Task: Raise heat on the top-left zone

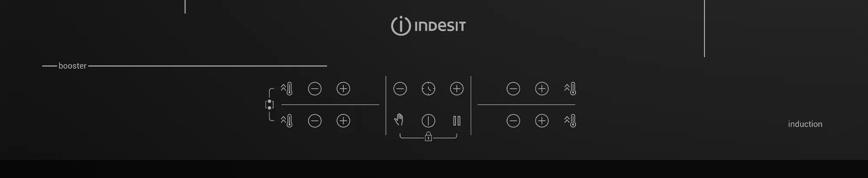Action: pos(344,89)
